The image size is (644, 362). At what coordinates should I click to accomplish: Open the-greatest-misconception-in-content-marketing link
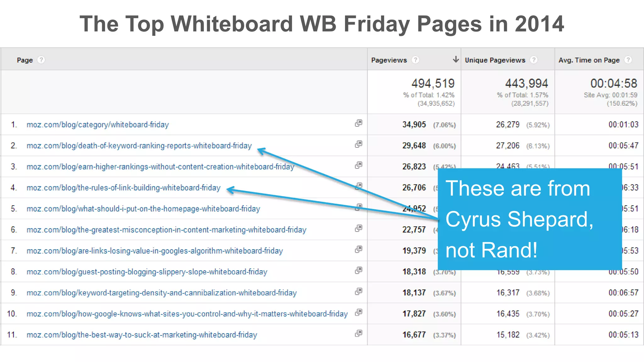click(166, 230)
